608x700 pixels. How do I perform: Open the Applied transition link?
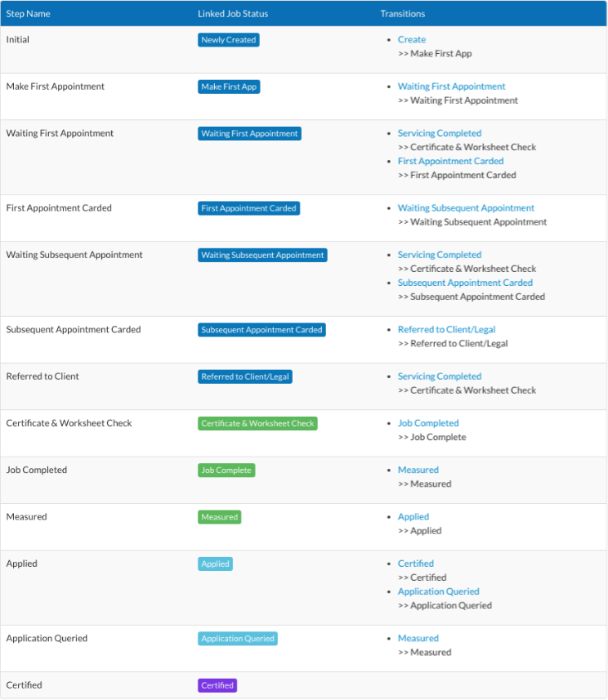(x=414, y=516)
